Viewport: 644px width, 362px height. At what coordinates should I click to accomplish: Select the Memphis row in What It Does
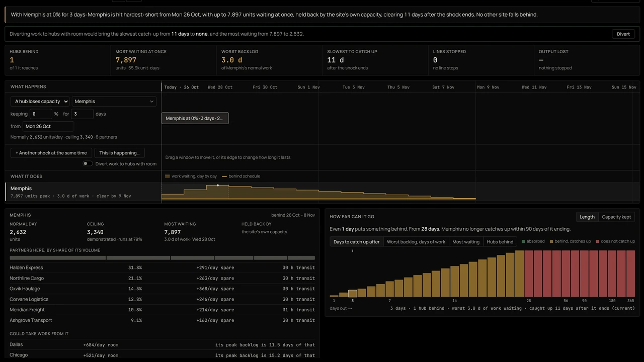(322, 192)
